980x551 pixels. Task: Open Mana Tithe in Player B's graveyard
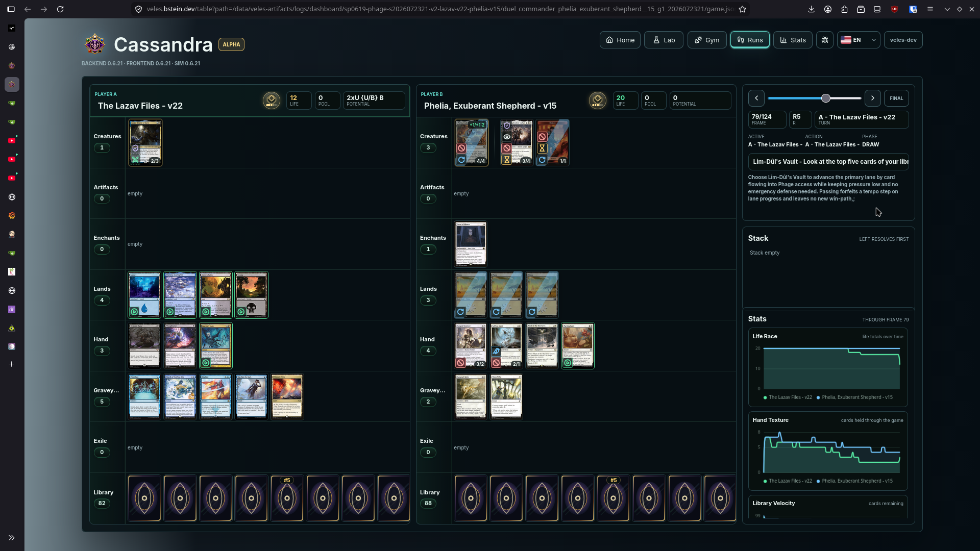(506, 396)
